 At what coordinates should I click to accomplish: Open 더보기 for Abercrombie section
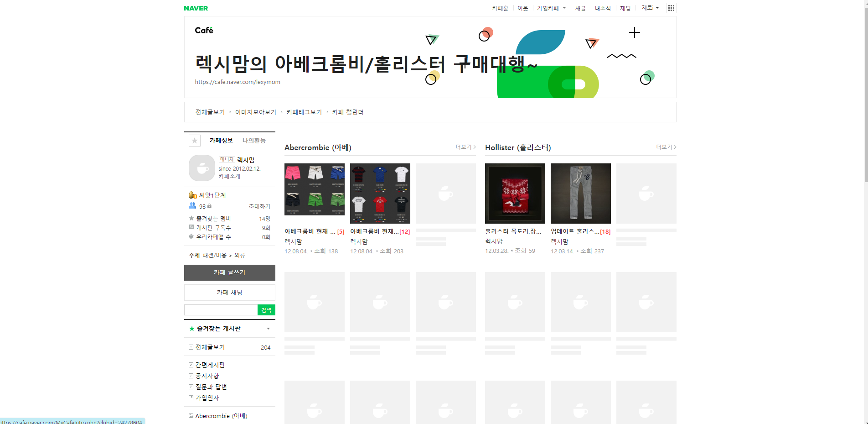tap(465, 147)
